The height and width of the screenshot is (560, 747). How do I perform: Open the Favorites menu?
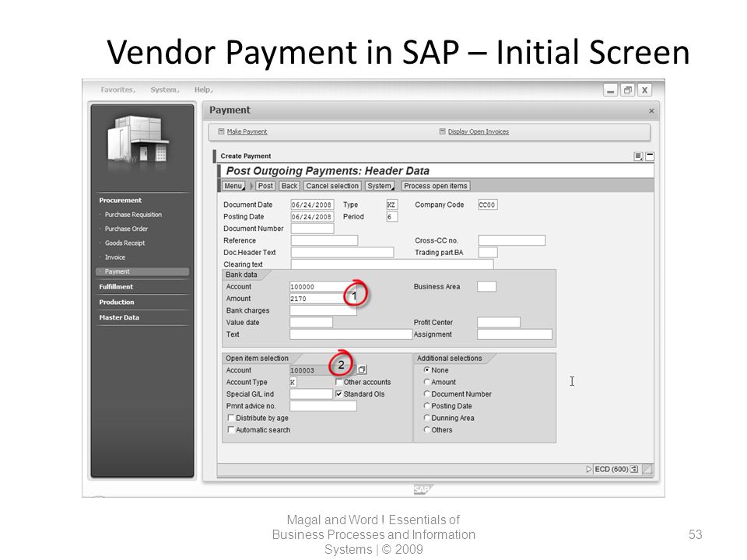[118, 89]
